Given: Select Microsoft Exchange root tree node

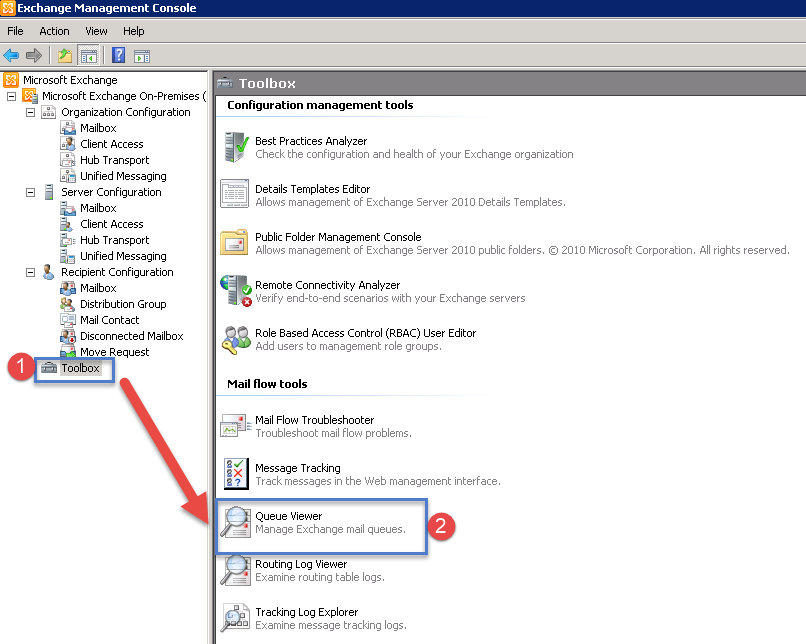Looking at the screenshot, I should (x=70, y=80).
